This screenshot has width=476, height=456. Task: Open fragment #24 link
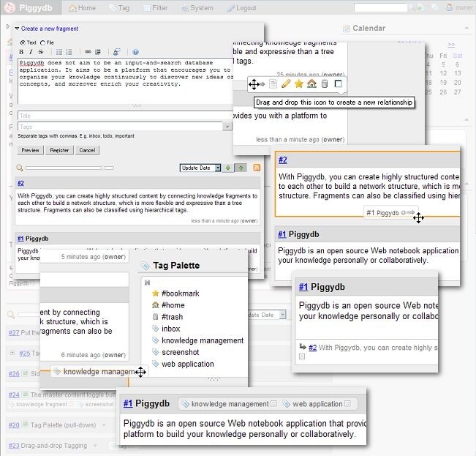tap(14, 395)
